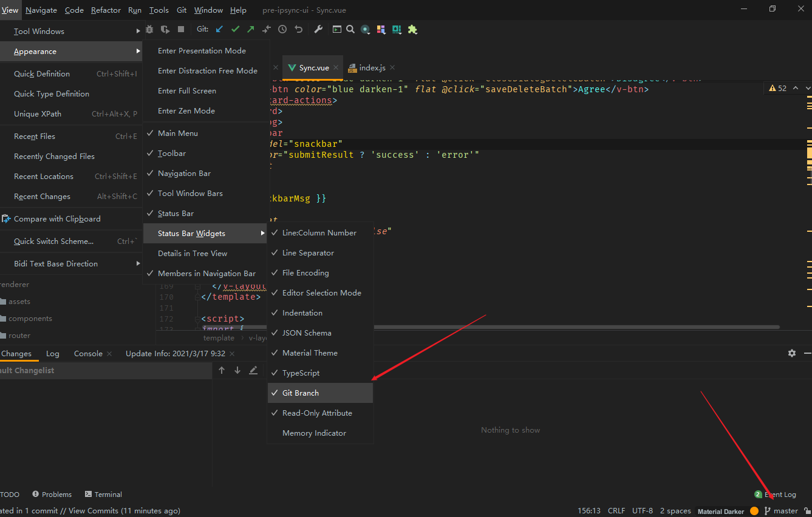The height and width of the screenshot is (517, 812).
Task: Click Run with Coverage toolbar icon
Action: (165, 29)
